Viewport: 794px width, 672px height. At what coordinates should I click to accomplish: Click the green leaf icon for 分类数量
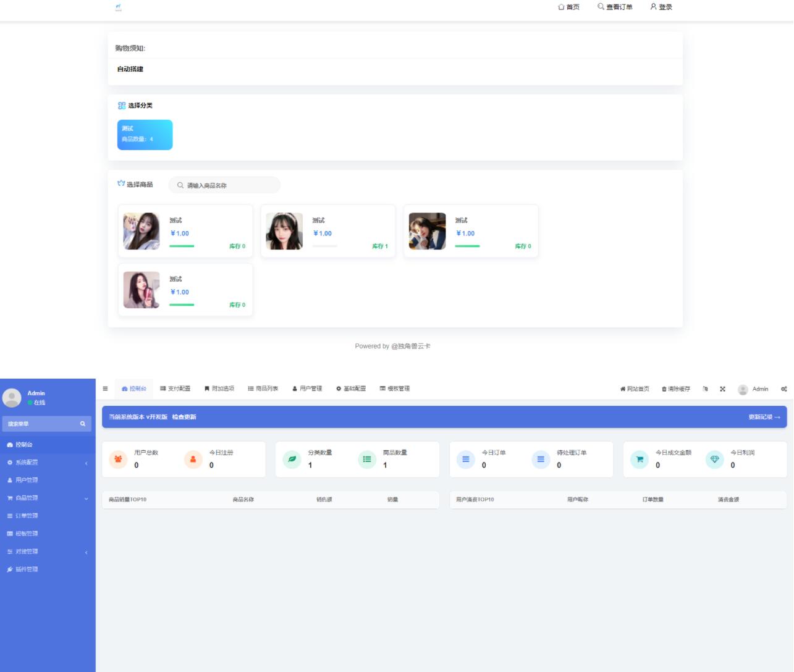coord(292,459)
